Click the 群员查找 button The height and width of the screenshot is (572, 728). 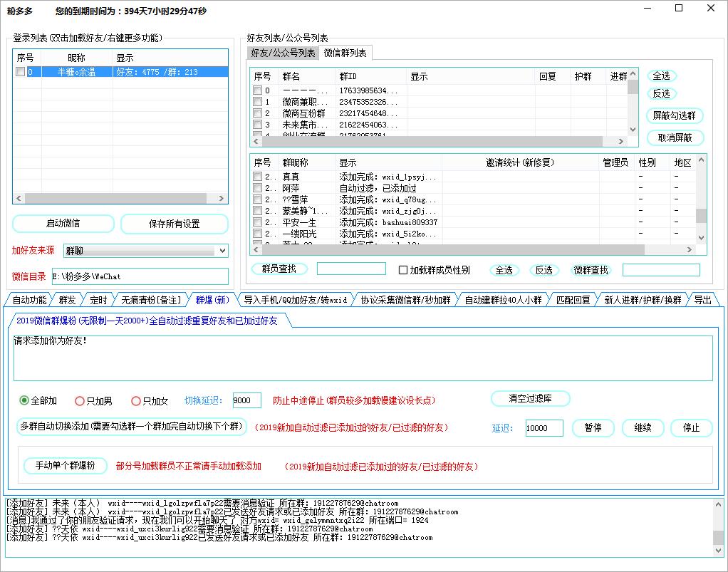pyautogui.click(x=279, y=269)
